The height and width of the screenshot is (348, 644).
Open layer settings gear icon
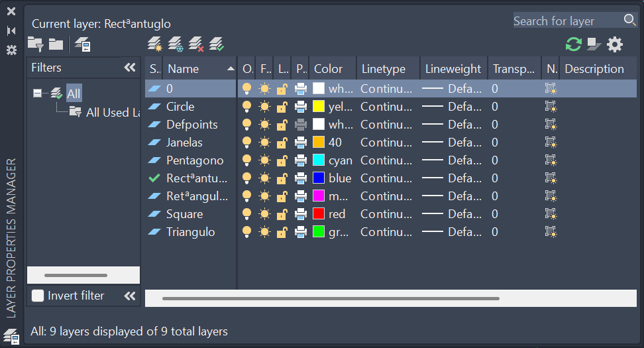[x=615, y=44]
